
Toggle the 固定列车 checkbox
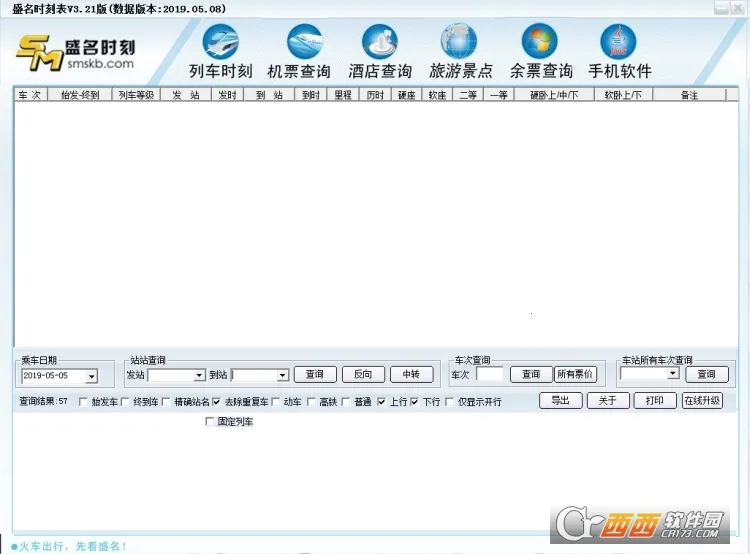209,421
